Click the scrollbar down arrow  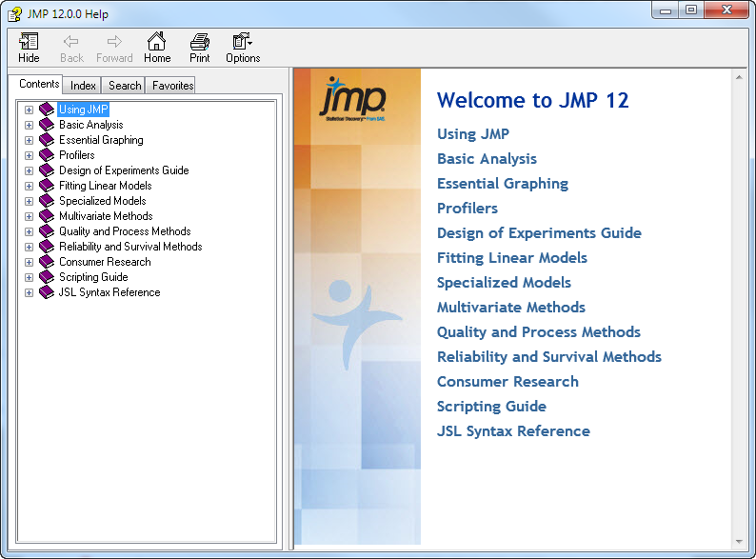point(739,542)
